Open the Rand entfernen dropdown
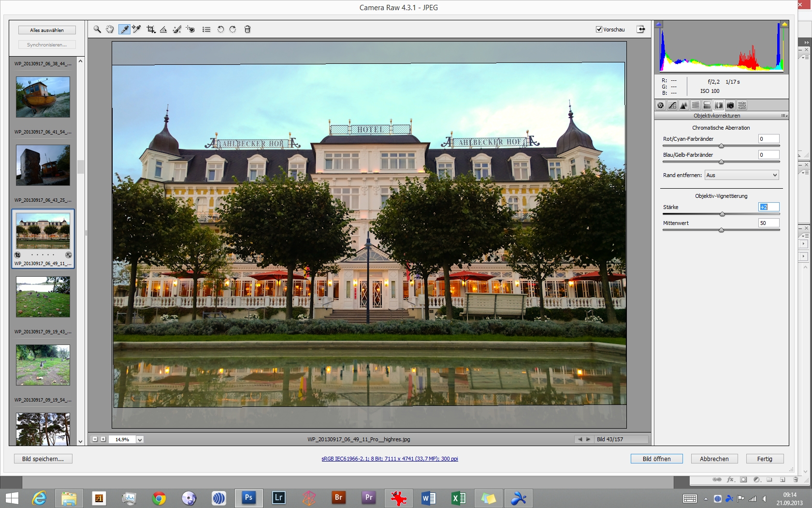The width and height of the screenshot is (812, 508). (x=741, y=175)
